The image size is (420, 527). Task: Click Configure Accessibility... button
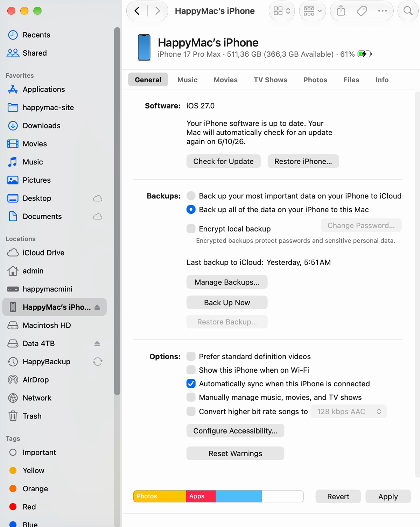pyautogui.click(x=235, y=431)
